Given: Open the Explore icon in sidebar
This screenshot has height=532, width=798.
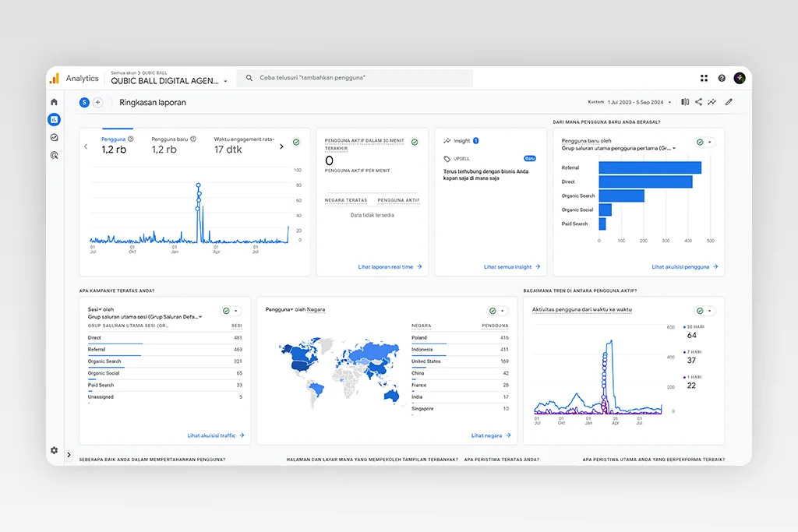Looking at the screenshot, I should pyautogui.click(x=54, y=137).
